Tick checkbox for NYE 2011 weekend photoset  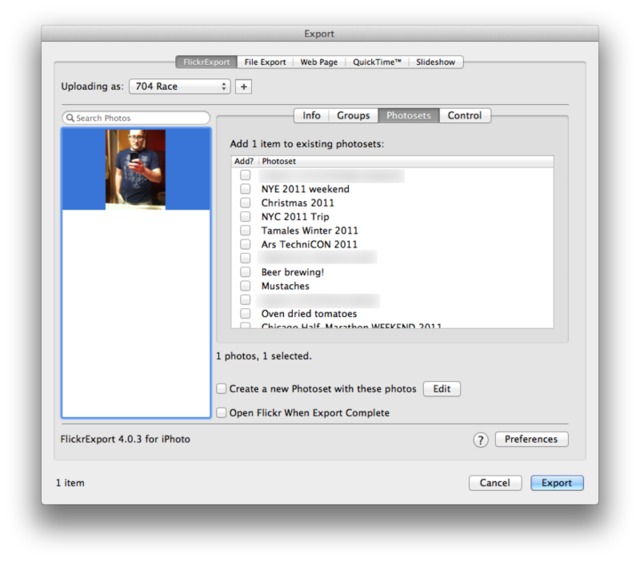pos(245,189)
